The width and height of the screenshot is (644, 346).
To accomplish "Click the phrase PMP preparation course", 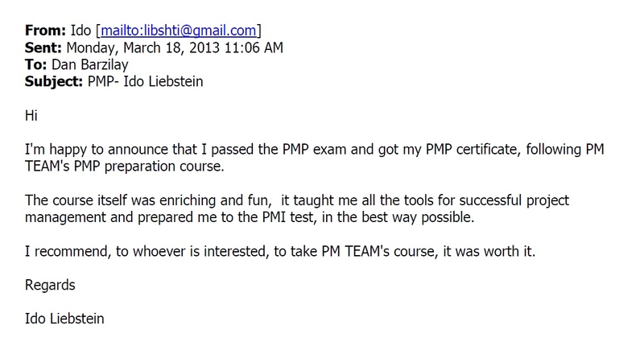I will tap(149, 167).
